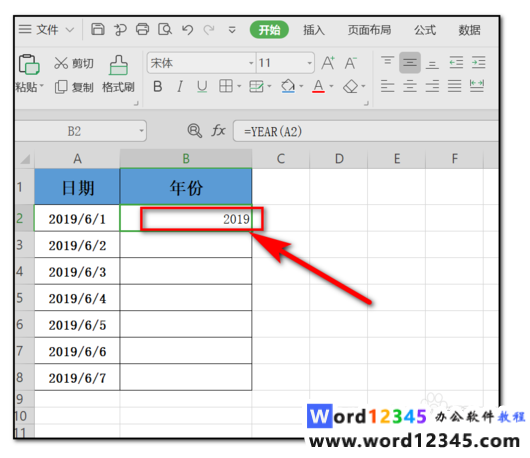This screenshot has width=530, height=458.
Task: Click cell containing 2019/6/7
Action: pyautogui.click(x=77, y=378)
